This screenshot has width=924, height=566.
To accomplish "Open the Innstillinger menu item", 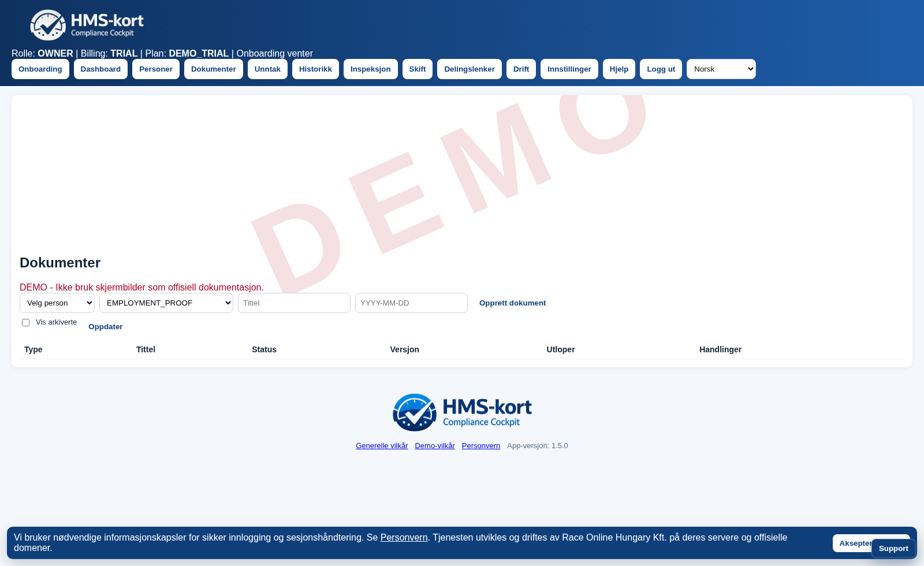I will [x=569, y=69].
